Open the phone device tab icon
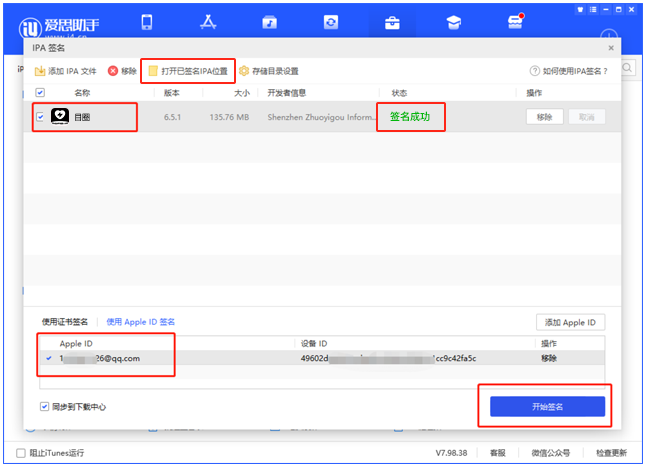 (x=147, y=22)
